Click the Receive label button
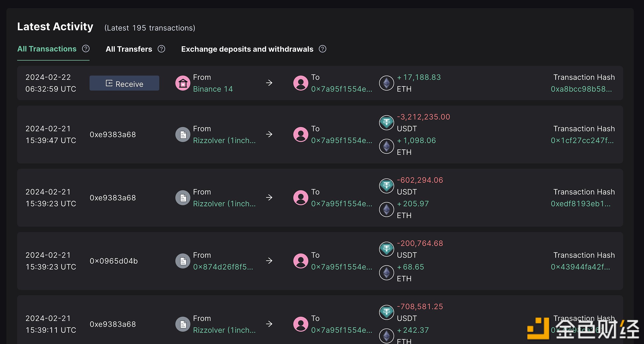The height and width of the screenshot is (344, 644). point(124,83)
